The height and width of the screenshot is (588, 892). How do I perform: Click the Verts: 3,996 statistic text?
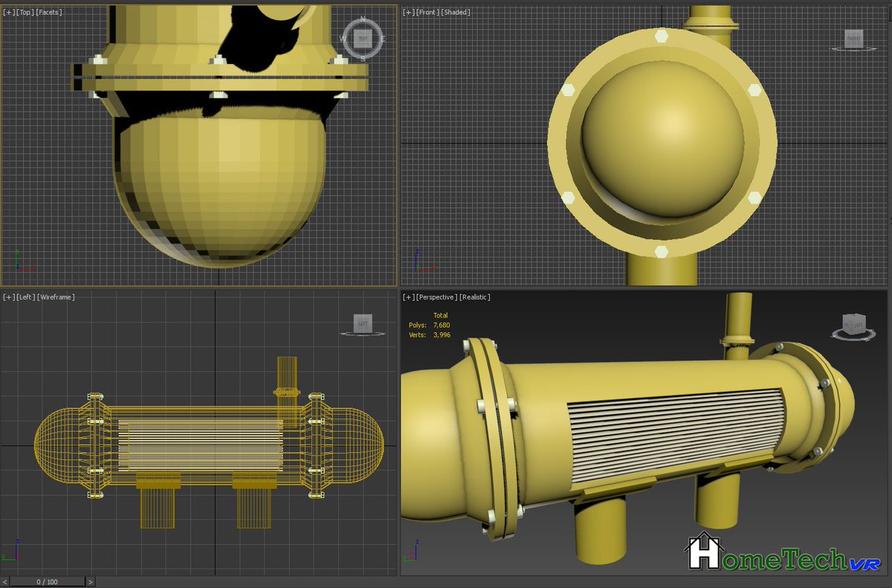point(430,335)
